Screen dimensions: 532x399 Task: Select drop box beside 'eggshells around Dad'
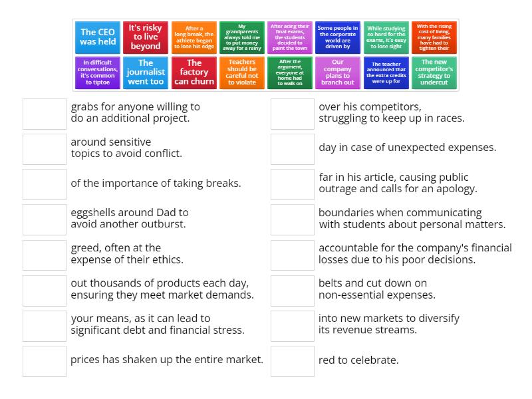click(x=45, y=219)
